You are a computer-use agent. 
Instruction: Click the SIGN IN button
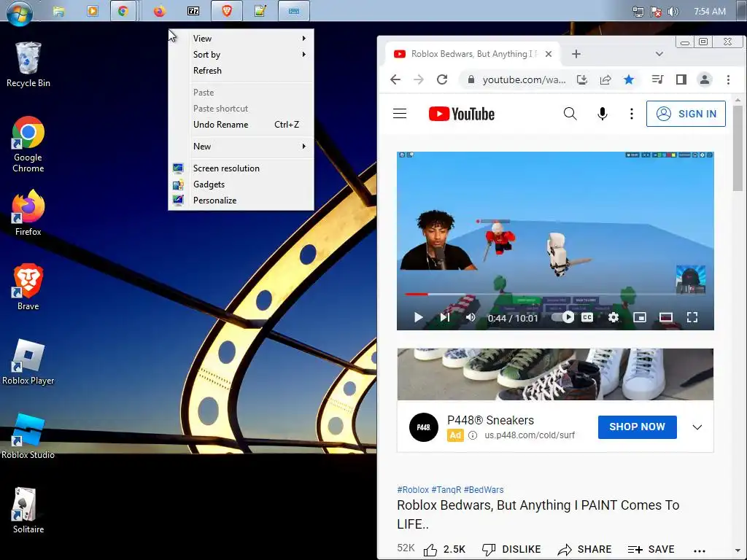pos(686,114)
